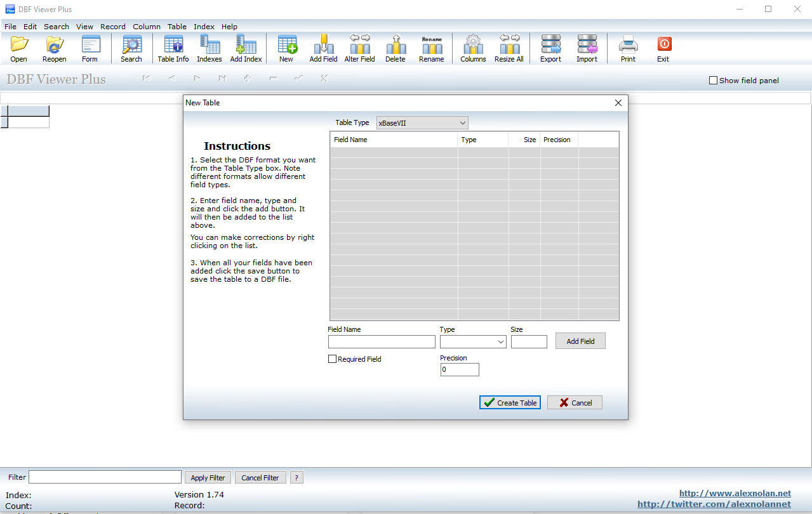The width and height of the screenshot is (812, 514).
Task: Cancel edit with X navigator button
Action: point(324,79)
